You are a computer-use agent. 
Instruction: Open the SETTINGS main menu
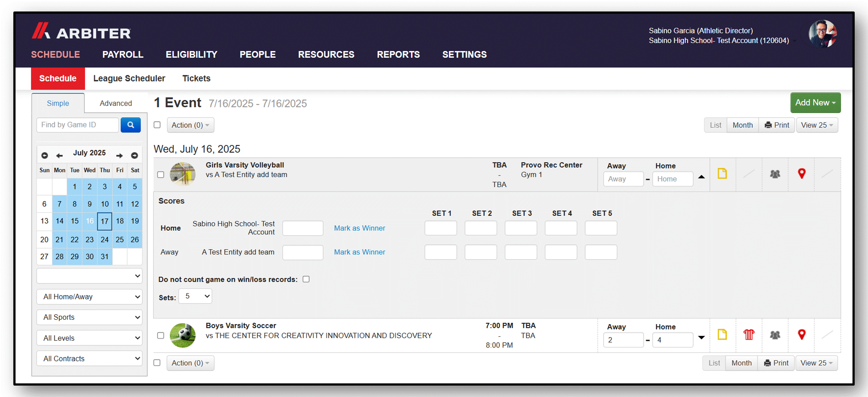[465, 54]
